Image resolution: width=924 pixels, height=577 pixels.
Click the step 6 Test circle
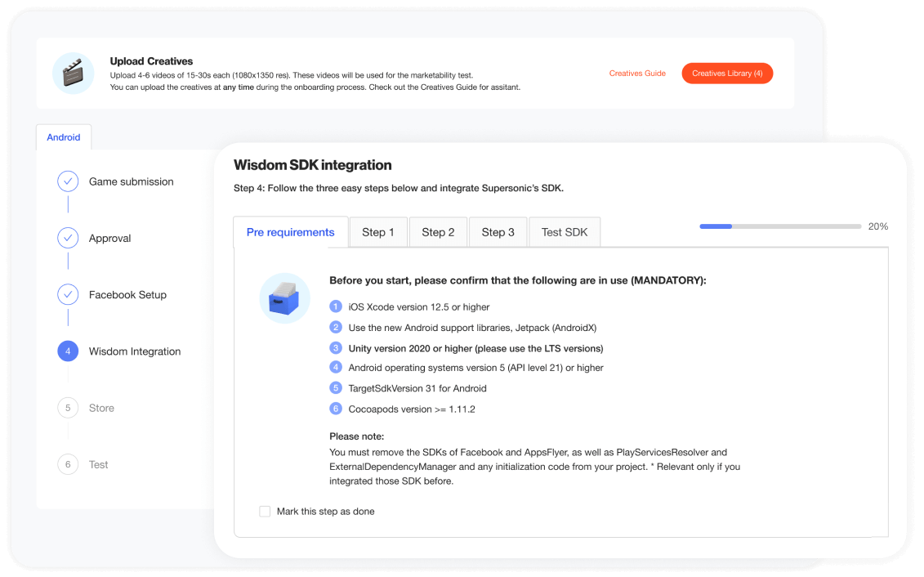pyautogui.click(x=68, y=464)
